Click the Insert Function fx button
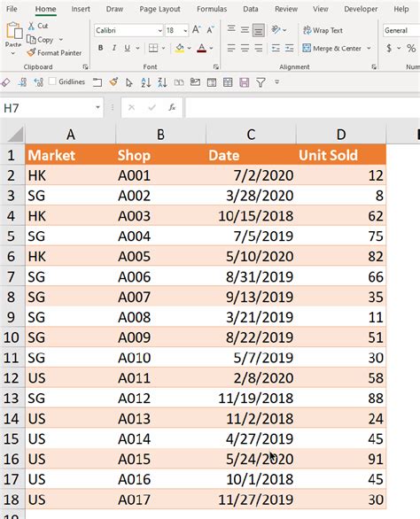This screenshot has width=420, height=519. click(172, 107)
